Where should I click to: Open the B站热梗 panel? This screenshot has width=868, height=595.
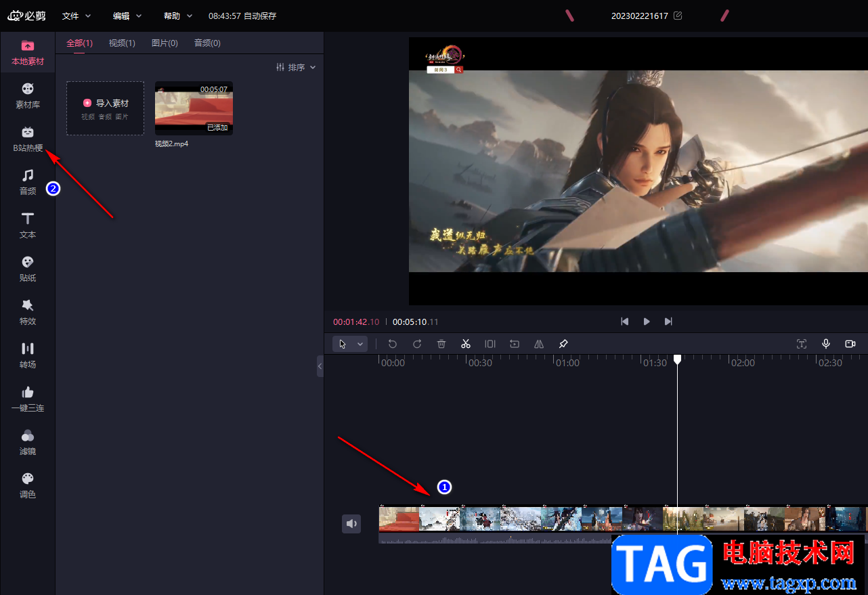28,139
